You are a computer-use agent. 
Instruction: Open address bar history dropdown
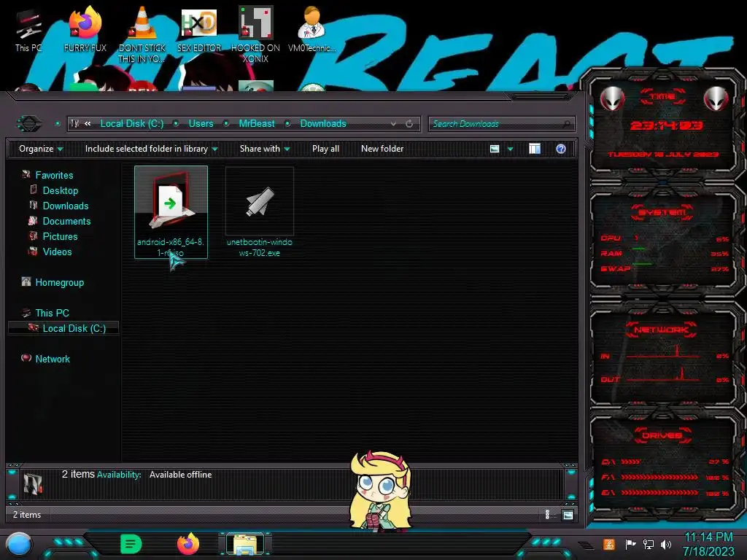point(393,124)
